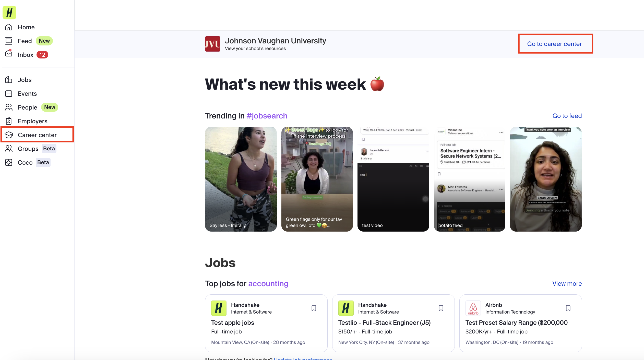644x360 pixels.
Task: Click the Johnson Vaughan University JVU logo
Action: 212,44
